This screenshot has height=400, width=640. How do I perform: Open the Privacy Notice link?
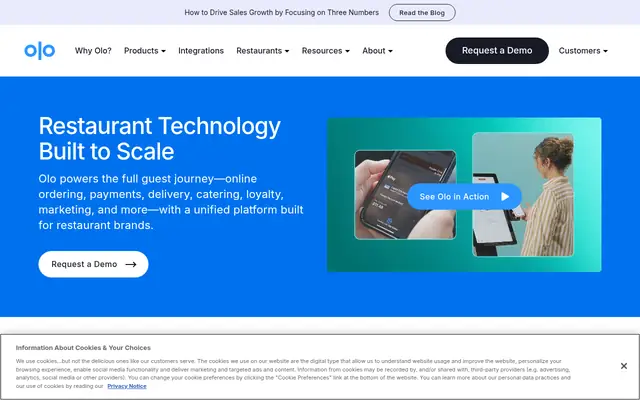point(127,386)
